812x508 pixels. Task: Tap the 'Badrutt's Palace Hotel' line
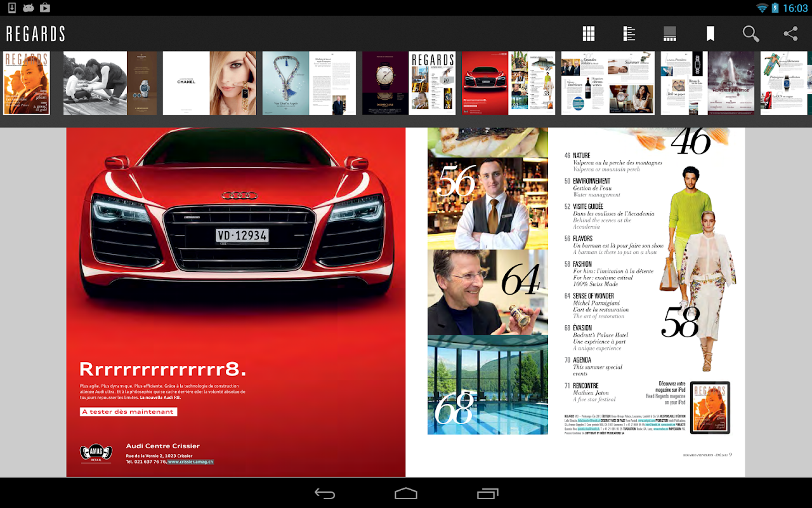(x=601, y=335)
